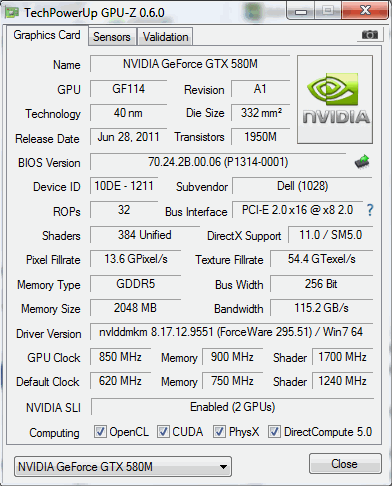The image size is (392, 486).
Task: Toggle the OpenCL checkbox
Action: pos(100,431)
